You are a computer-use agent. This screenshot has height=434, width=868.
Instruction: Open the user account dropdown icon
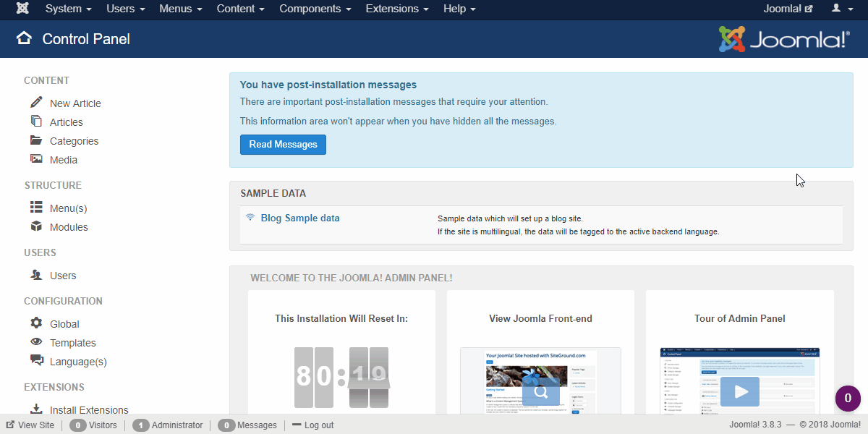pos(841,9)
